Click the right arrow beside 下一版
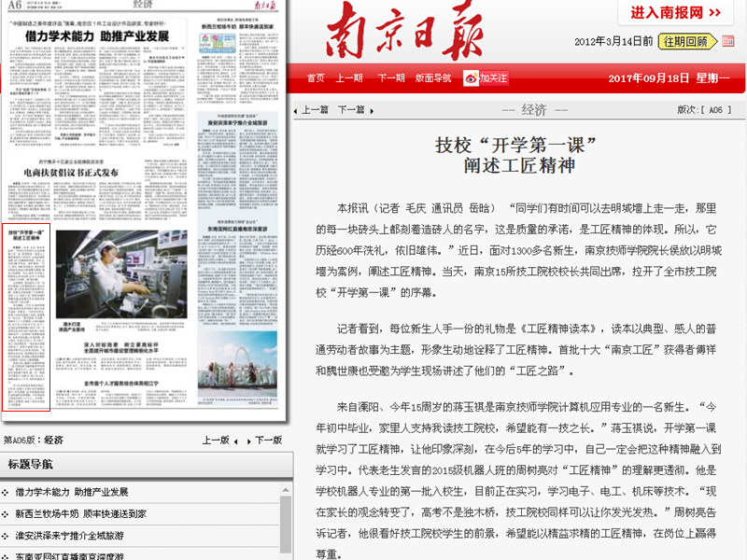The height and width of the screenshot is (560, 747). point(250,441)
